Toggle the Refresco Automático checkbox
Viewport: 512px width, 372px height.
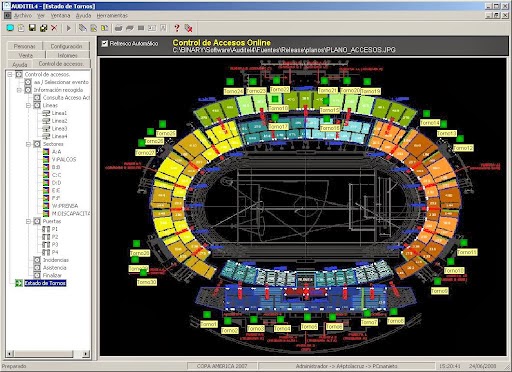[105, 44]
